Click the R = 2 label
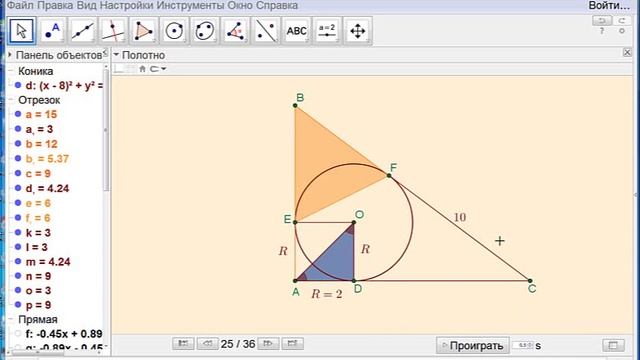Viewport: 640px width, 360px height. click(327, 294)
